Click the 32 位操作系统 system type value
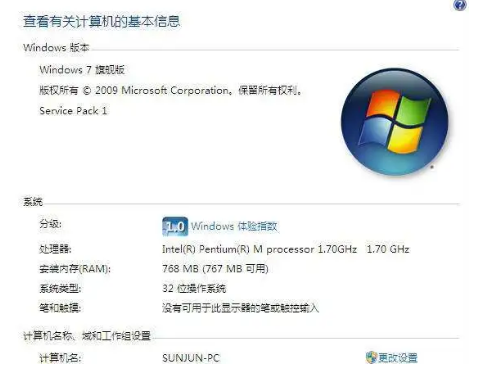The width and height of the screenshot is (481, 379). click(194, 288)
